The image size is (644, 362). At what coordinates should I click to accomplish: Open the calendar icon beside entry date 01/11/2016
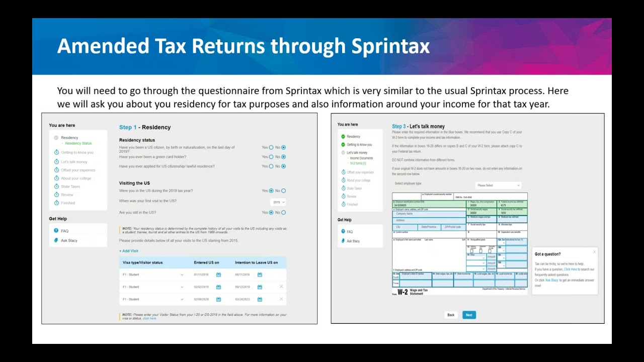coord(218,275)
